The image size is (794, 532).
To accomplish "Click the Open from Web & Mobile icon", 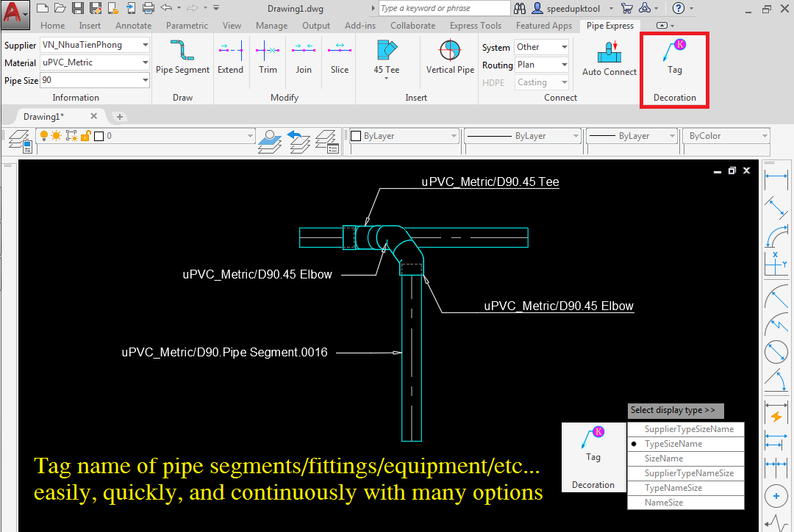I will 113,7.
